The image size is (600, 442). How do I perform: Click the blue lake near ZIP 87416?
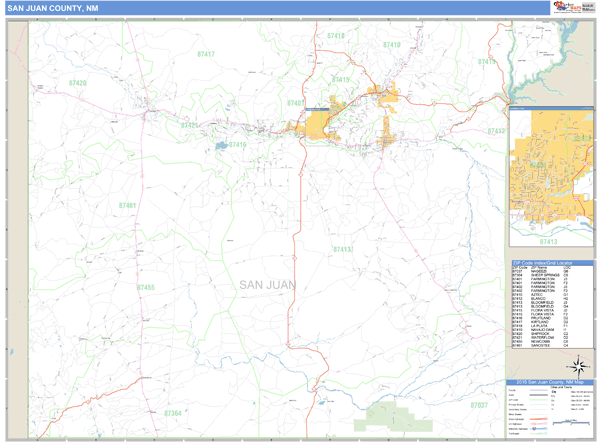click(219, 146)
